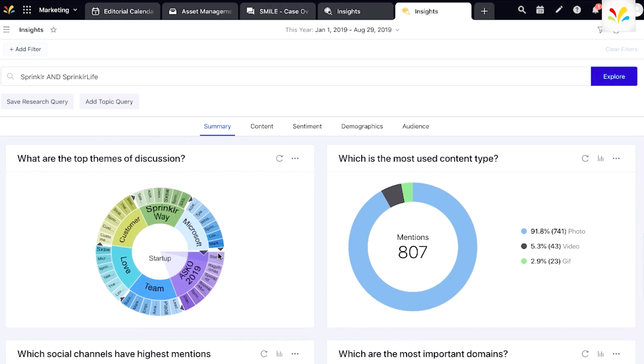Click Save Research Query button
The image size is (644, 364).
(37, 102)
